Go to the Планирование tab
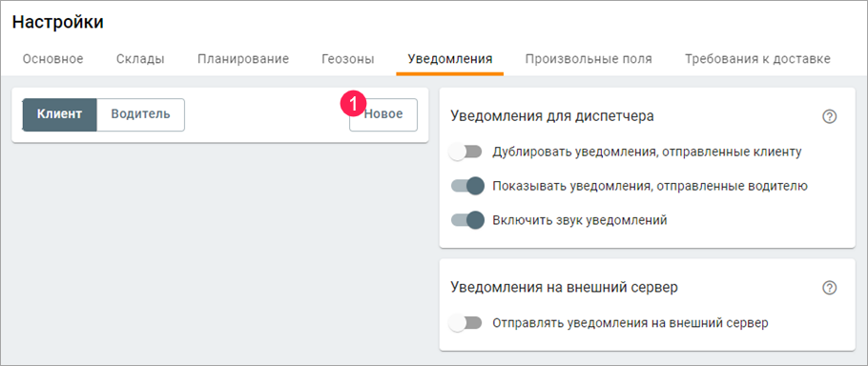Viewport: 868px width, 366px height. 243,59
